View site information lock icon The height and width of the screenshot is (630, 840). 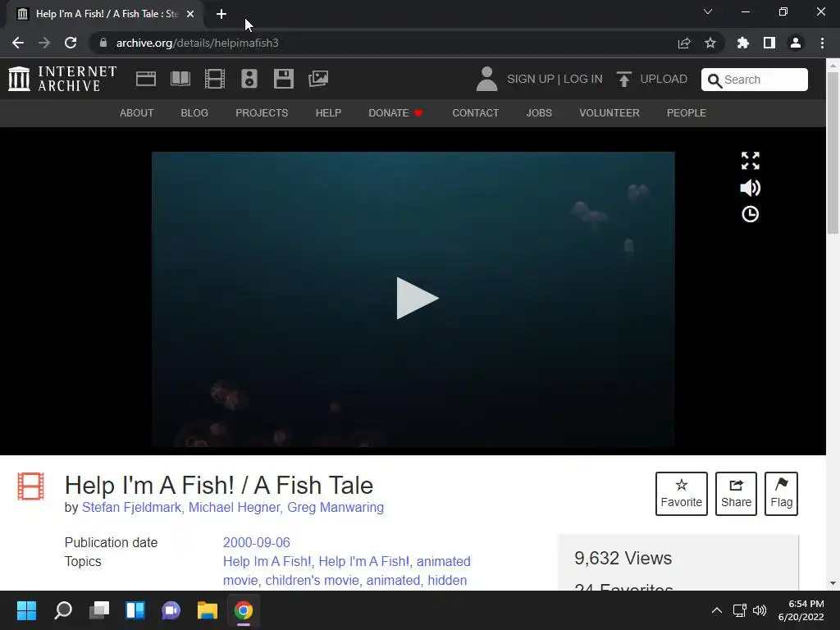click(x=103, y=43)
